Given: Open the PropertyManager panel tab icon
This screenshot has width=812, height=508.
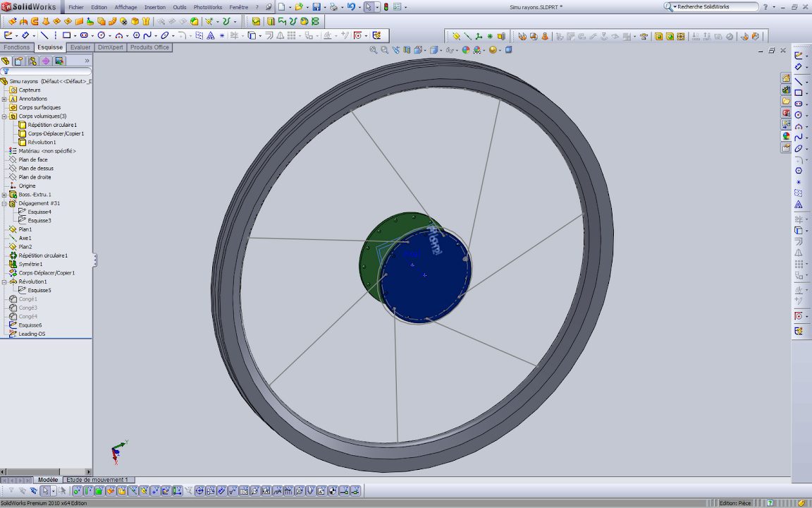Looking at the screenshot, I should [18, 61].
